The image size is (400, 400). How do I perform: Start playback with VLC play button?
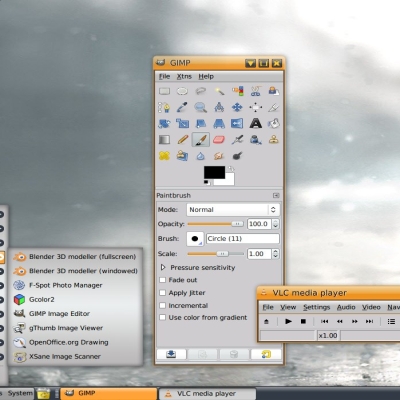click(288, 321)
